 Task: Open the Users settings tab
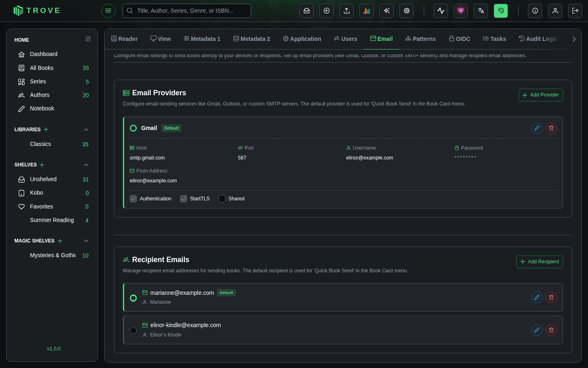click(x=345, y=39)
